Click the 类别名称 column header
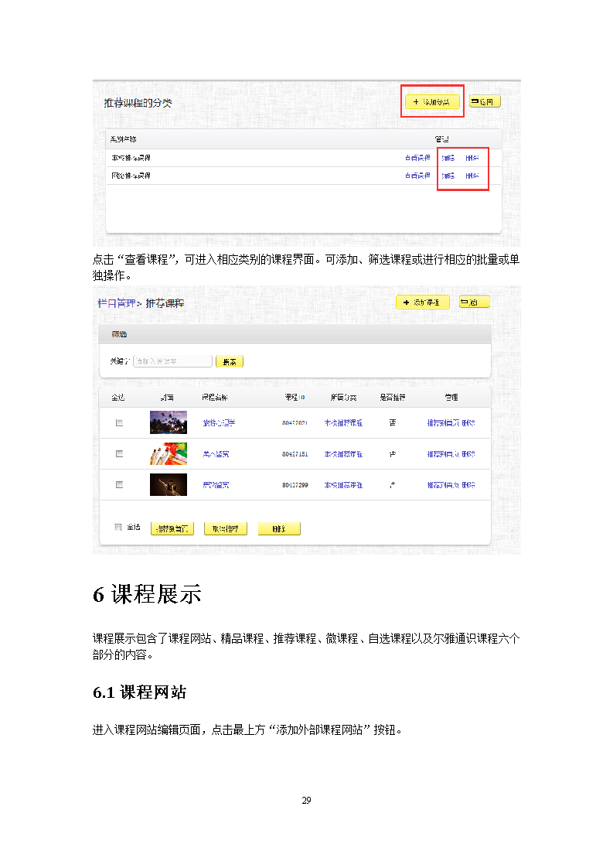Viewport: 613px width, 868px height. click(x=124, y=139)
